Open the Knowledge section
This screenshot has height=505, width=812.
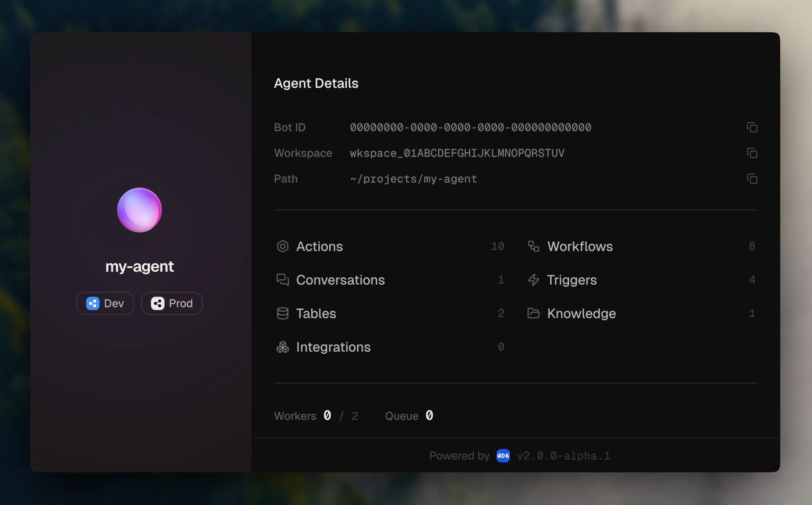point(642,313)
